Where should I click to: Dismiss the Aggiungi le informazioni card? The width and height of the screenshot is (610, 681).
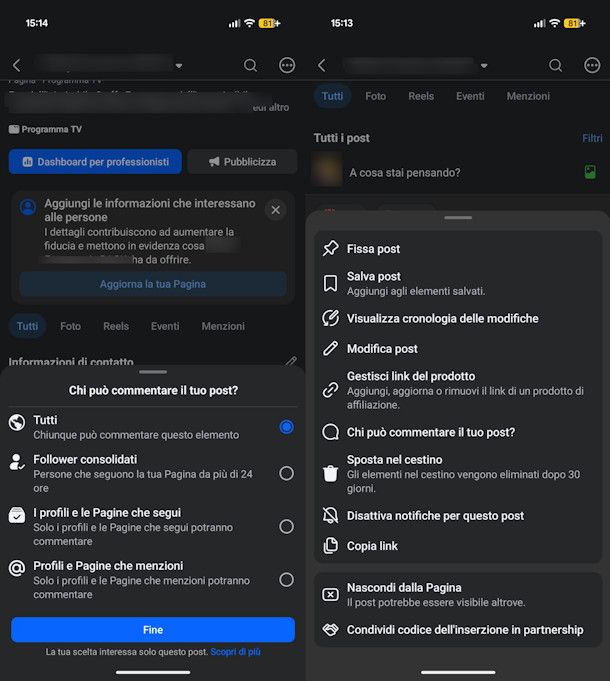click(275, 210)
